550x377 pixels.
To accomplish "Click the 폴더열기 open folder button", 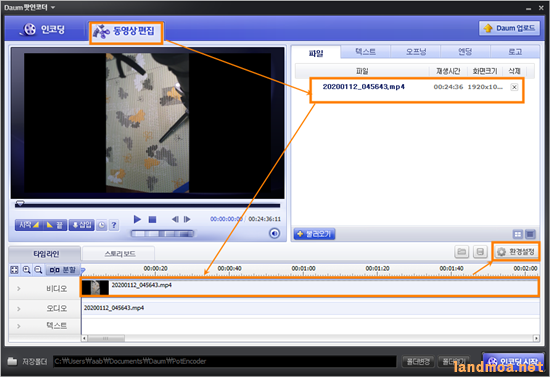I will click(x=454, y=362).
